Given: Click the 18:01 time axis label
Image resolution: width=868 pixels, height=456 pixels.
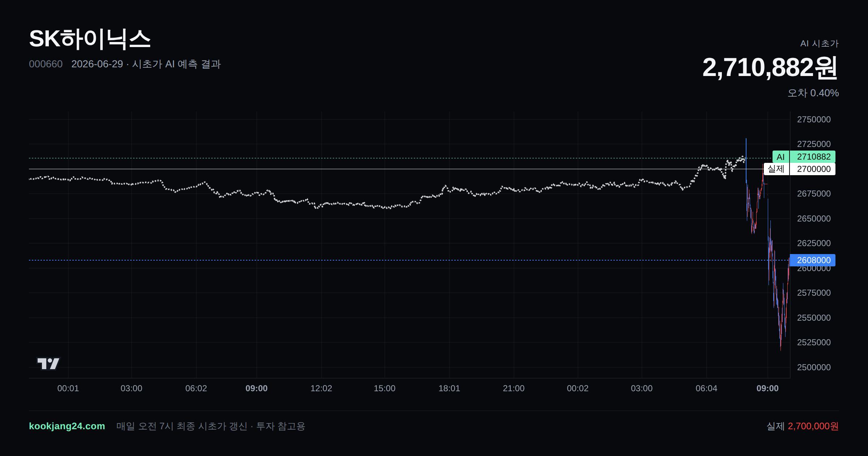Looking at the screenshot, I should [449, 388].
